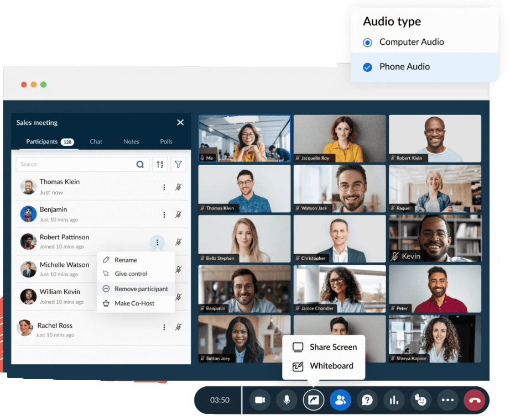Click Whiteboard option in popup
The image size is (510, 420).
point(331,366)
